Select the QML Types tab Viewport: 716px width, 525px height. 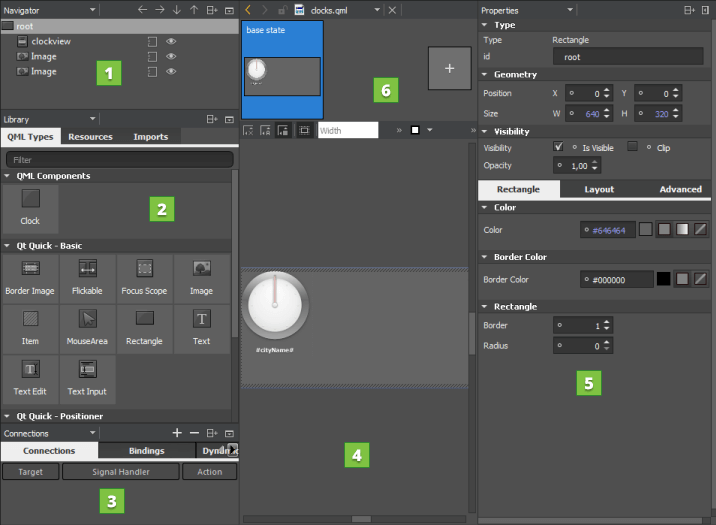pos(31,136)
